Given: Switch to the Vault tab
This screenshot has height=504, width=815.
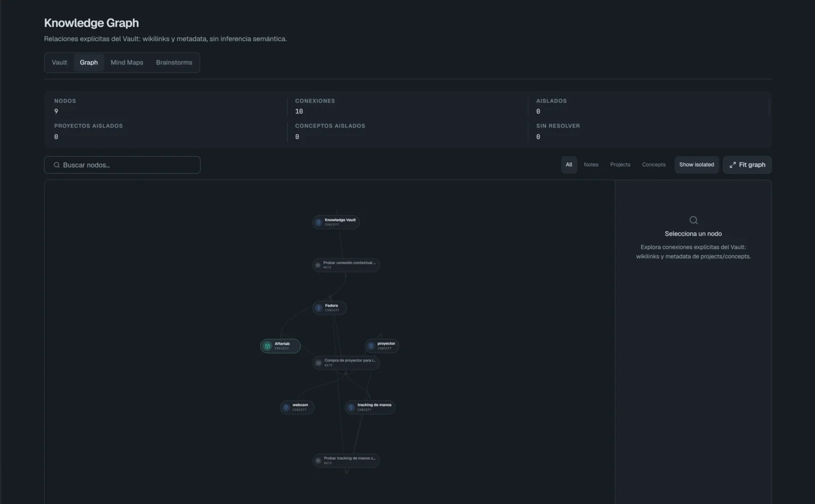Looking at the screenshot, I should click(59, 63).
